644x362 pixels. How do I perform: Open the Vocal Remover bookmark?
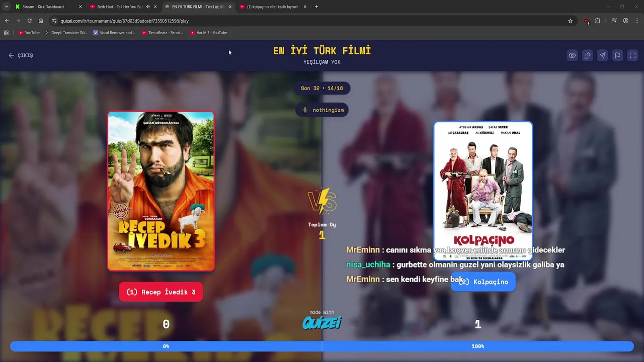[x=114, y=33]
